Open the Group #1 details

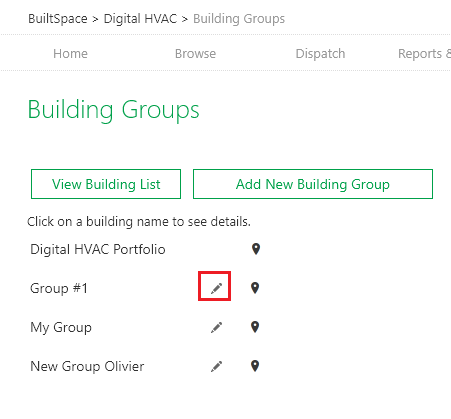[x=59, y=288]
